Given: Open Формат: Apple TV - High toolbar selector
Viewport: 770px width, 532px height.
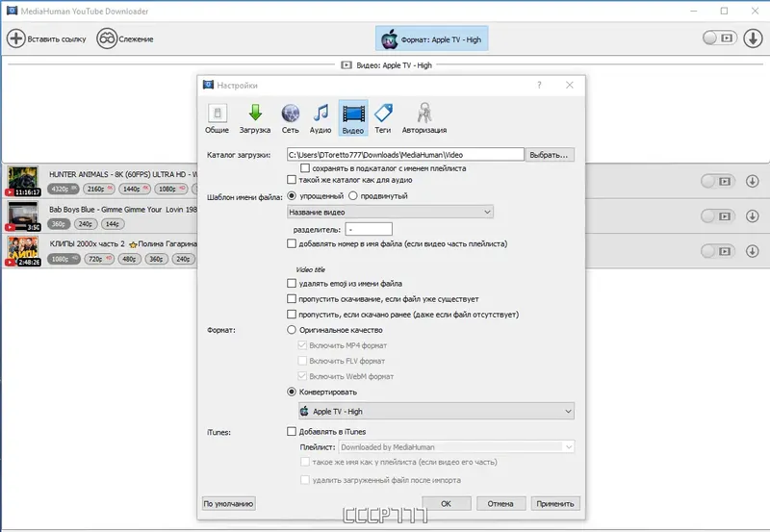Looking at the screenshot, I should (432, 38).
